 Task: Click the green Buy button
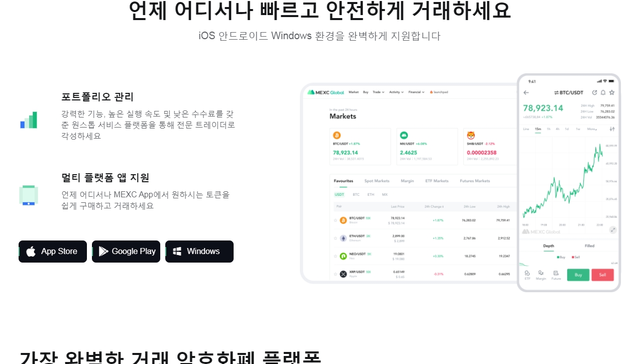click(578, 275)
